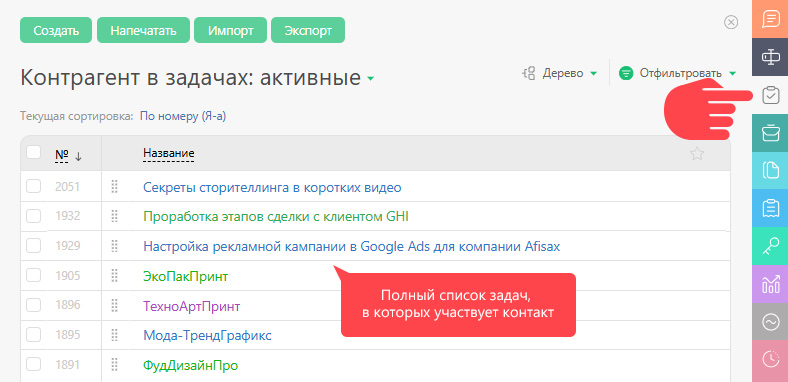This screenshot has height=382, width=788.
Task: Click task number 2051
Action: (x=67, y=187)
